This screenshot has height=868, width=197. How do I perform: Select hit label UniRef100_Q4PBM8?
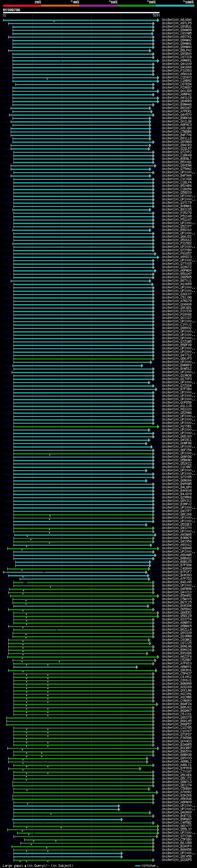point(177,589)
